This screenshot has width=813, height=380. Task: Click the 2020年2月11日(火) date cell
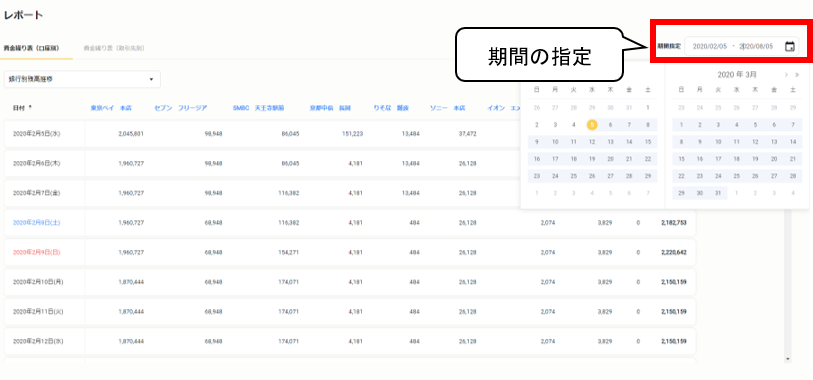39,312
